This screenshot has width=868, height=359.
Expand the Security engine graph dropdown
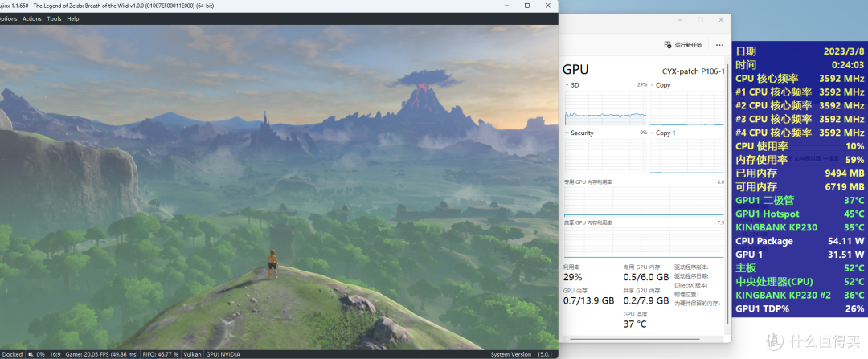tap(567, 133)
